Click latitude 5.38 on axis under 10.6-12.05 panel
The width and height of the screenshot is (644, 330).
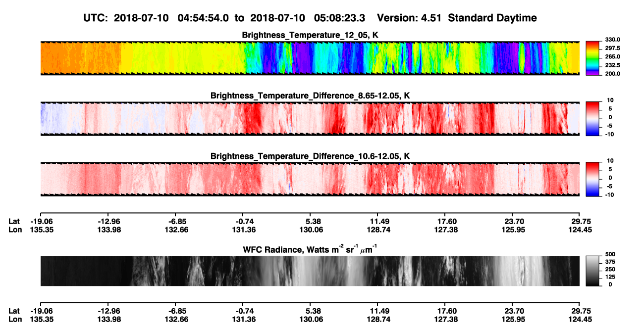(311, 222)
